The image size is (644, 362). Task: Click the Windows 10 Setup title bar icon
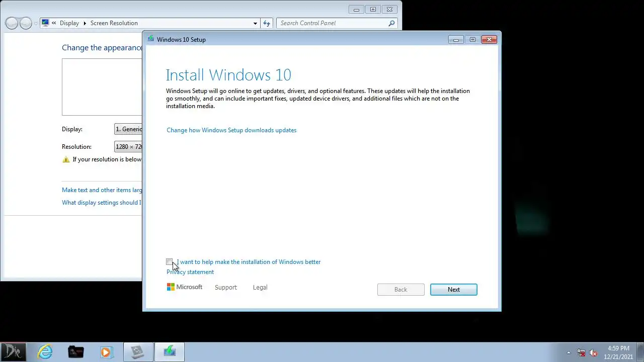click(150, 39)
